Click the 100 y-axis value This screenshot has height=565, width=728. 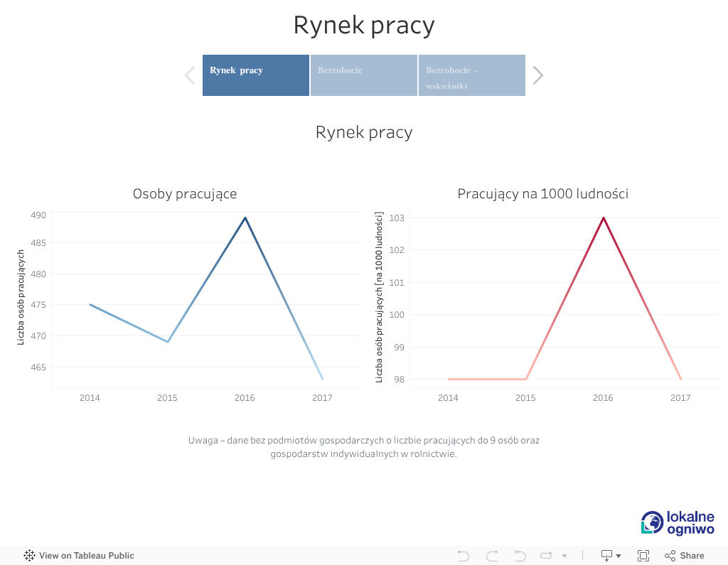(x=397, y=315)
